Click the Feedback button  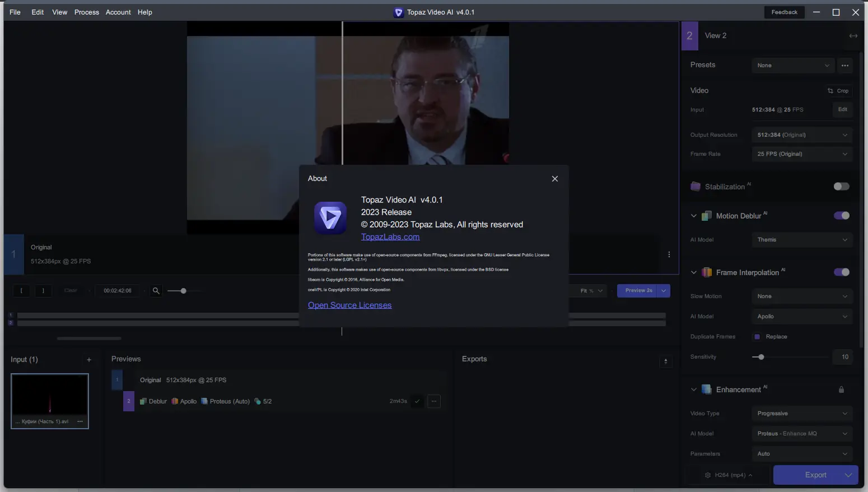pos(784,12)
